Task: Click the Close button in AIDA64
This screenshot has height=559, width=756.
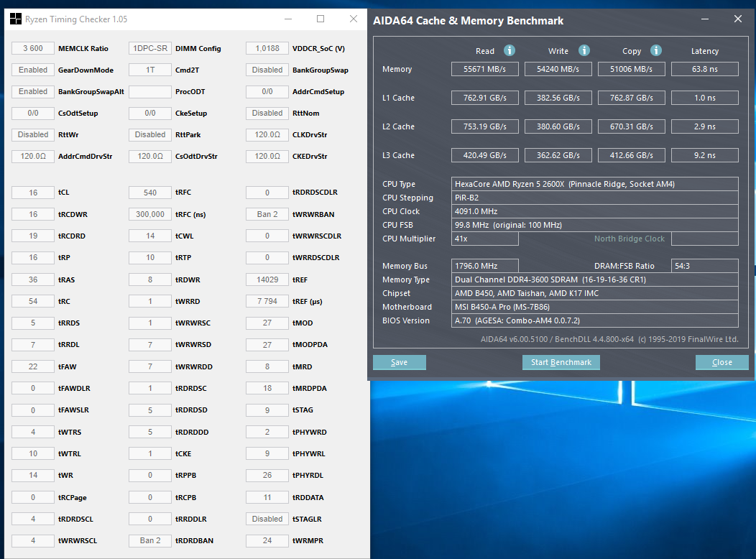Action: [x=722, y=362]
